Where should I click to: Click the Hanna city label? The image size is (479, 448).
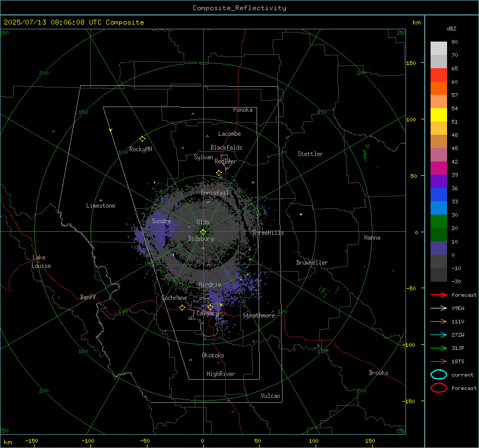372,238
